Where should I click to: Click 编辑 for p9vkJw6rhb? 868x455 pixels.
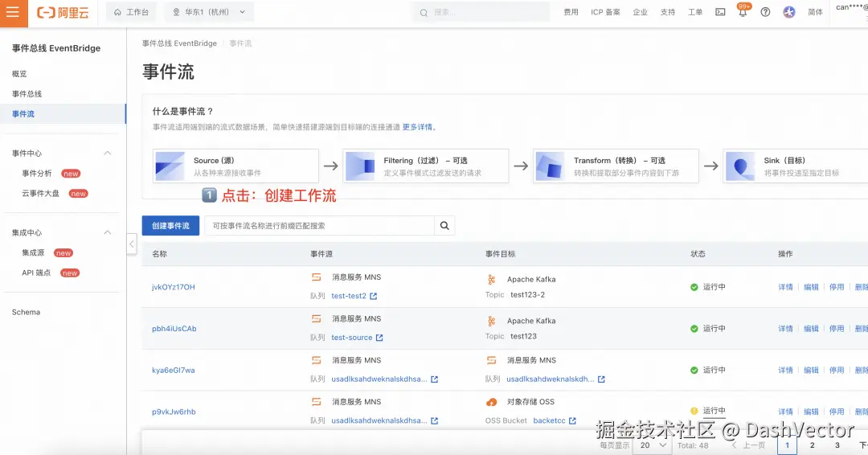pyautogui.click(x=811, y=412)
